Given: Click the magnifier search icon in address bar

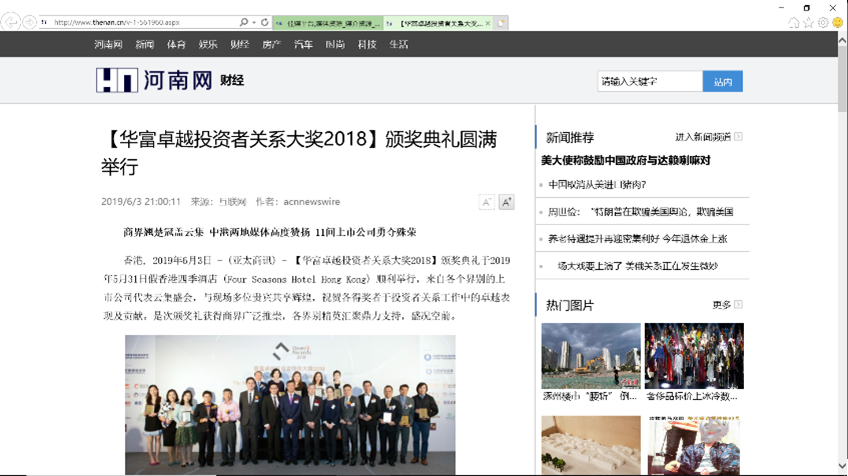Looking at the screenshot, I should [244, 22].
